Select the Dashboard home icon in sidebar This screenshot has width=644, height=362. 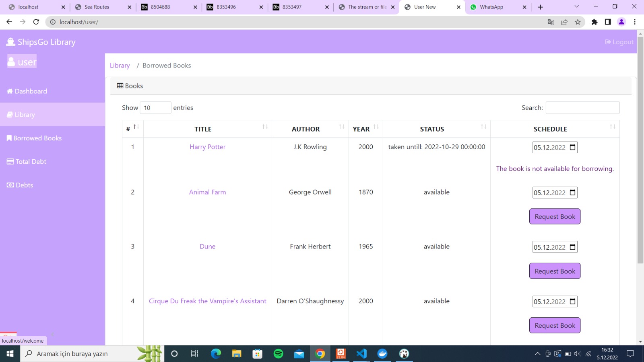click(x=10, y=91)
